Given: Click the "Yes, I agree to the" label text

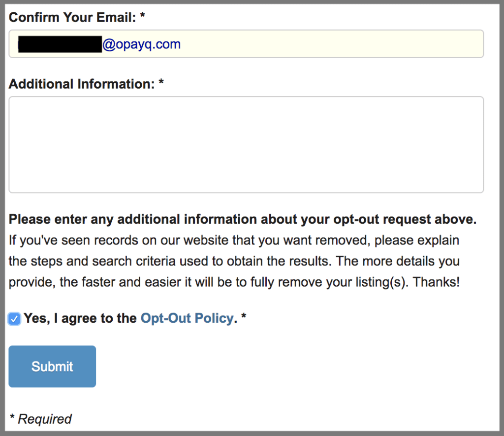Looking at the screenshot, I should (80, 319).
